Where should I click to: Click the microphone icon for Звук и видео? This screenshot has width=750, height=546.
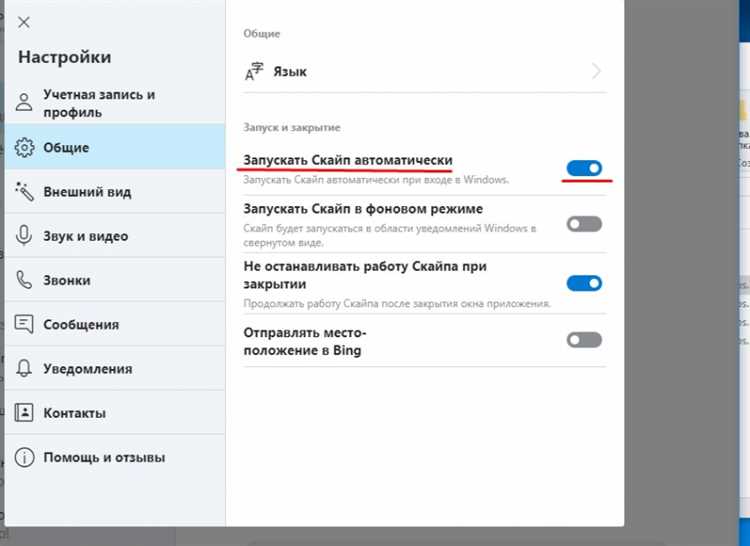point(25,236)
